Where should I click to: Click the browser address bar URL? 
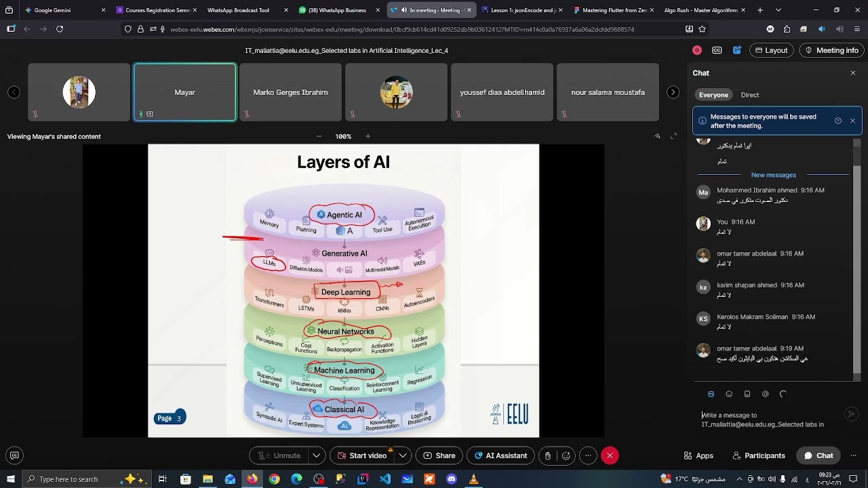(402, 29)
